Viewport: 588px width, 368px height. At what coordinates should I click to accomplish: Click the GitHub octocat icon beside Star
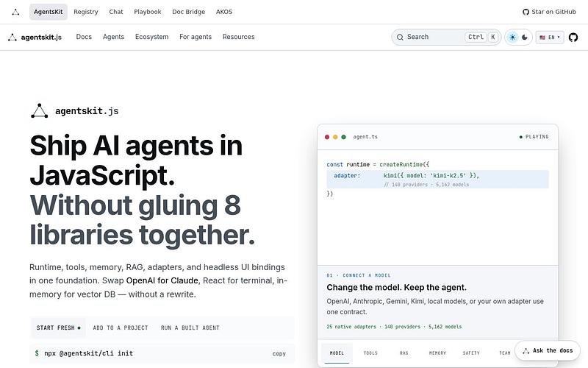coord(526,12)
